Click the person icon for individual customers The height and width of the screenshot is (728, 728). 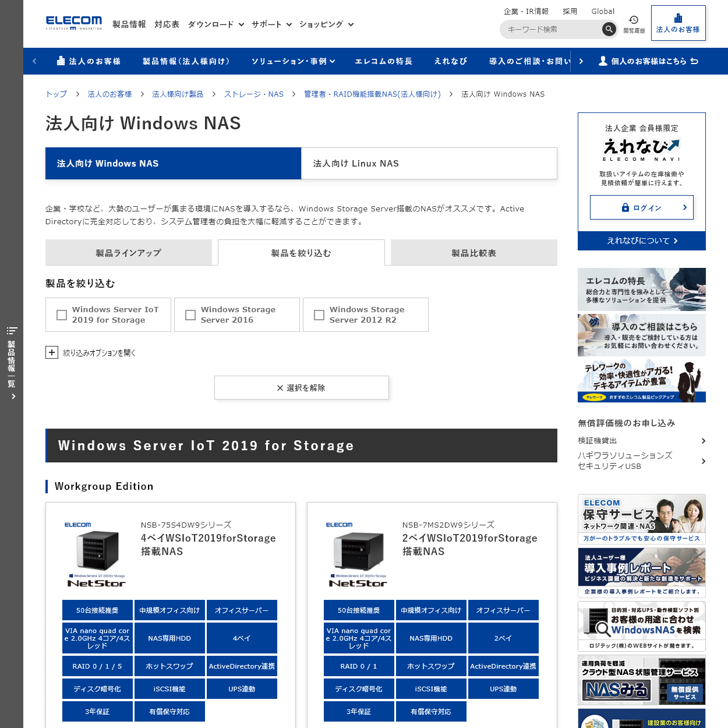[603, 61]
